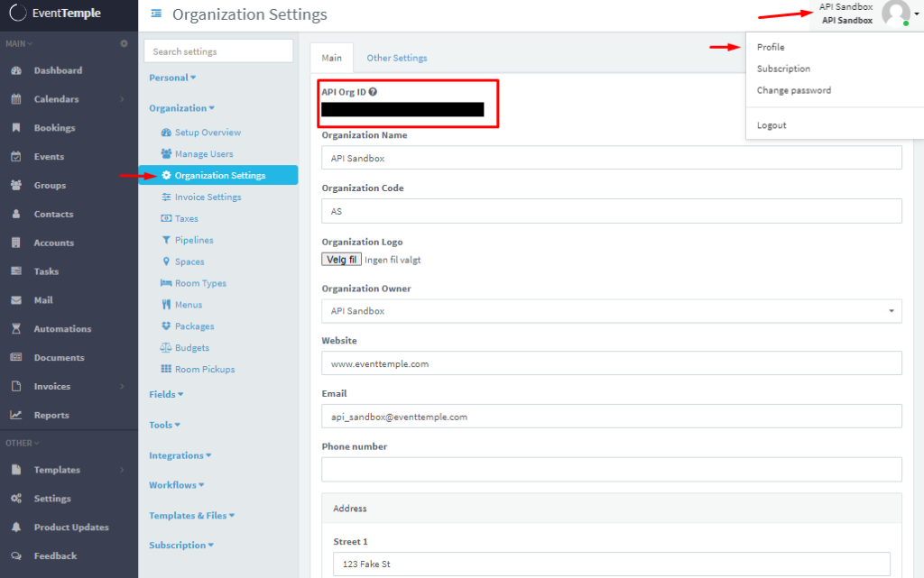Click Logout in the user menu
924x578 pixels.
coord(772,125)
